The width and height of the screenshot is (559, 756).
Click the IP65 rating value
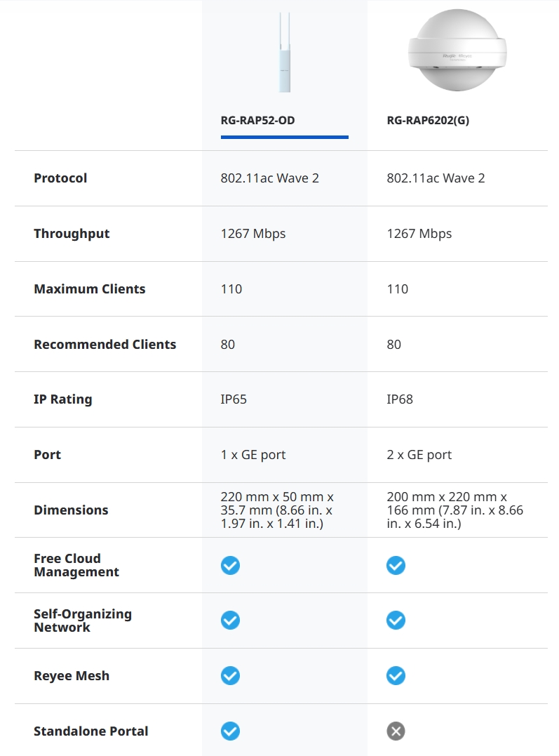234,399
